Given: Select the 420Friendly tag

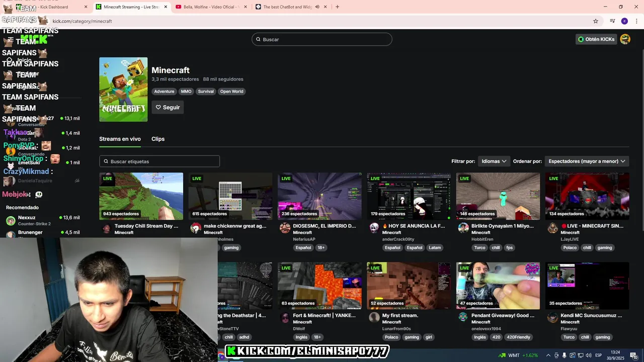Looking at the screenshot, I should (x=518, y=337).
